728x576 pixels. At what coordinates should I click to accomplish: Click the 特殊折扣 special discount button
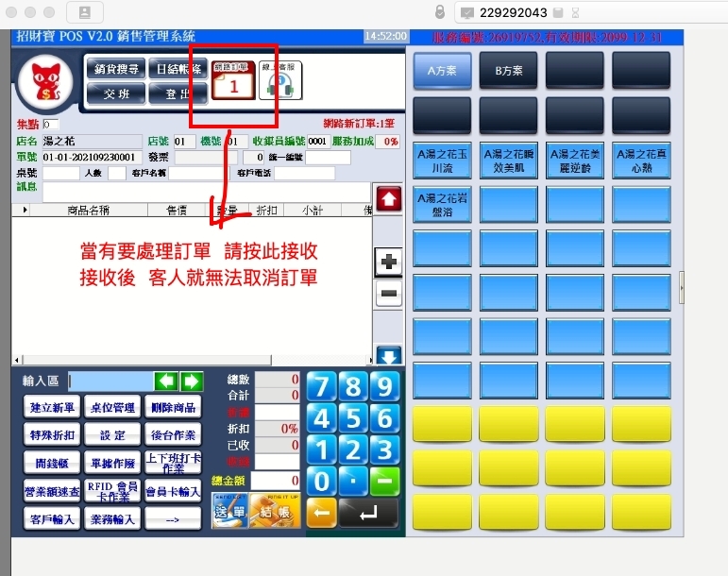[52, 435]
